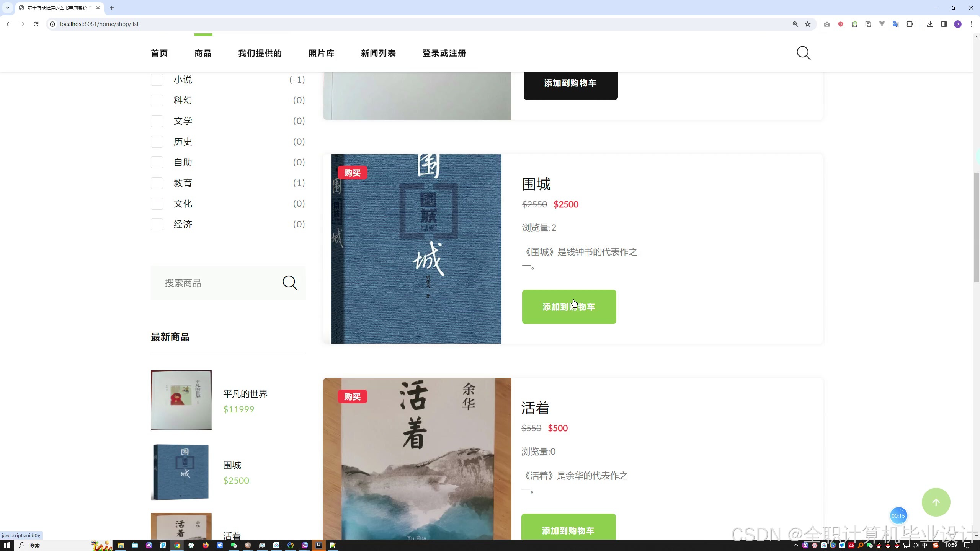The image size is (980, 551).
Task: Click the green scroll-to-top arrow button
Action: click(x=936, y=502)
